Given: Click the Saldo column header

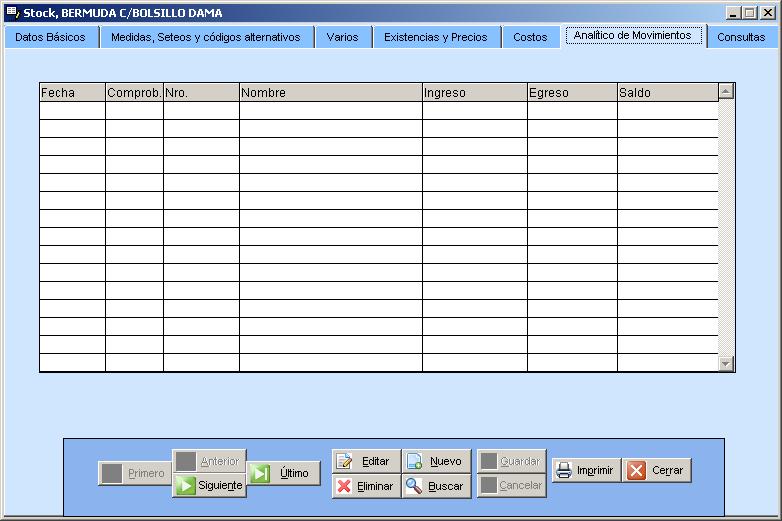Looking at the screenshot, I should click(x=667, y=93).
